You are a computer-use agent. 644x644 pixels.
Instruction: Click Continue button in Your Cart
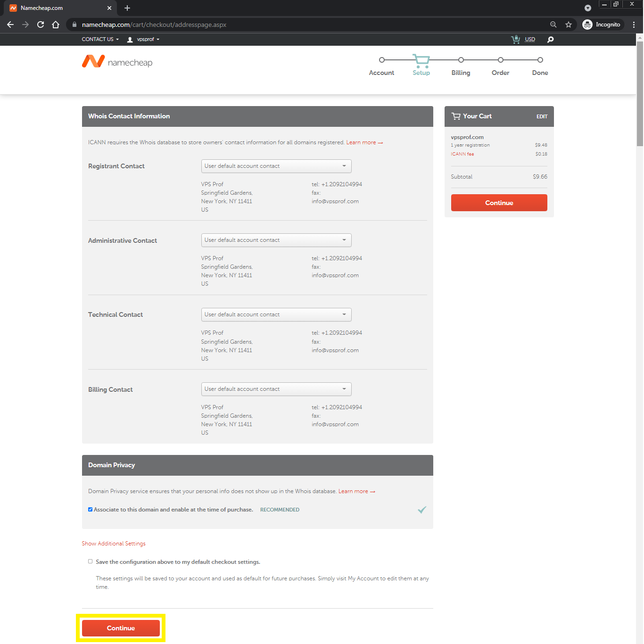pos(499,203)
